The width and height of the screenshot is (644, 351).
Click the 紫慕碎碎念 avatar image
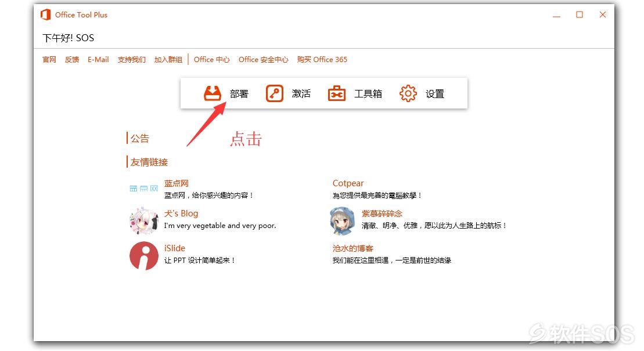[341, 221]
